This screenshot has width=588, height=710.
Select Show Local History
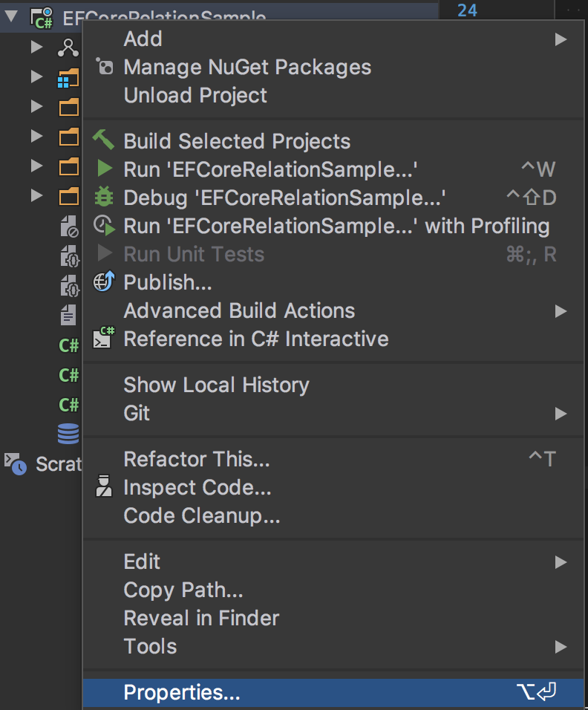pos(333,385)
